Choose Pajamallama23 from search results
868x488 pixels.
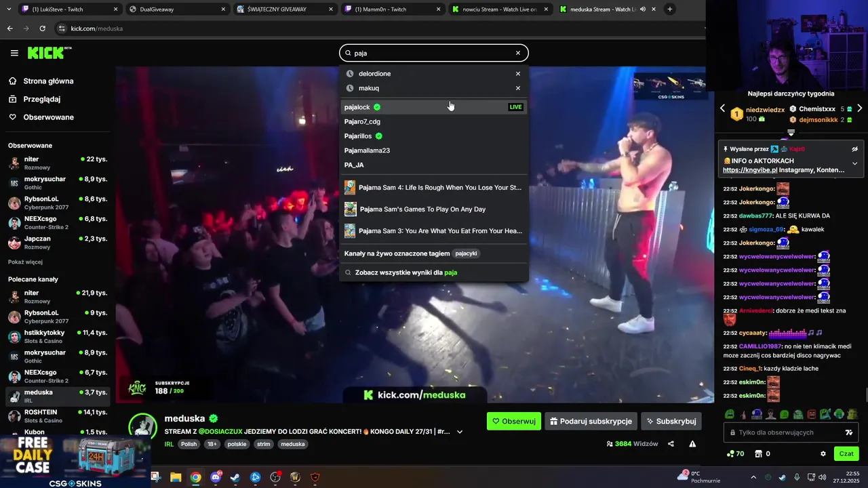[434, 150]
